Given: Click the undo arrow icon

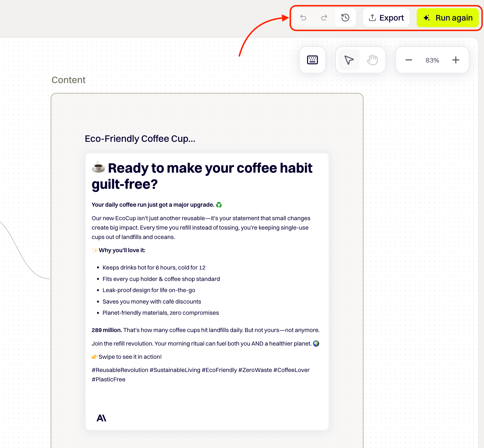Looking at the screenshot, I should [x=303, y=18].
